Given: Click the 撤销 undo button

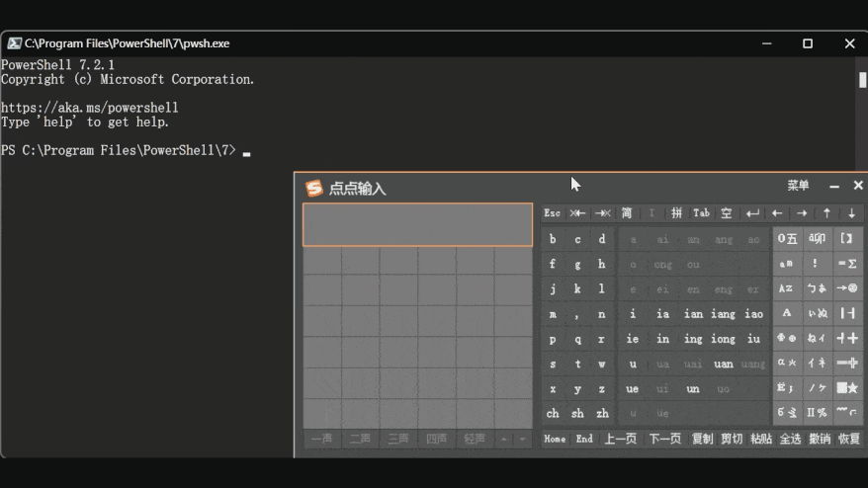Looking at the screenshot, I should click(x=820, y=439).
